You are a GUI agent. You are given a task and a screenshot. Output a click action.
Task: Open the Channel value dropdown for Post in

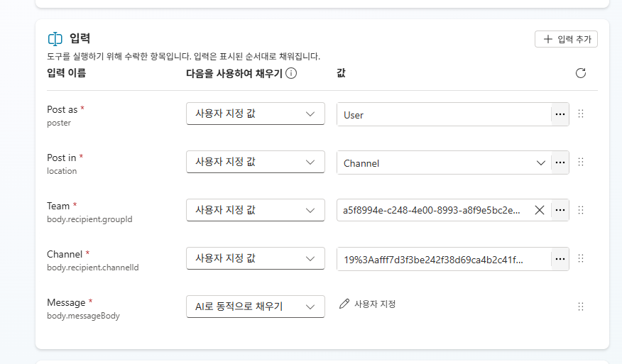pyautogui.click(x=444, y=162)
